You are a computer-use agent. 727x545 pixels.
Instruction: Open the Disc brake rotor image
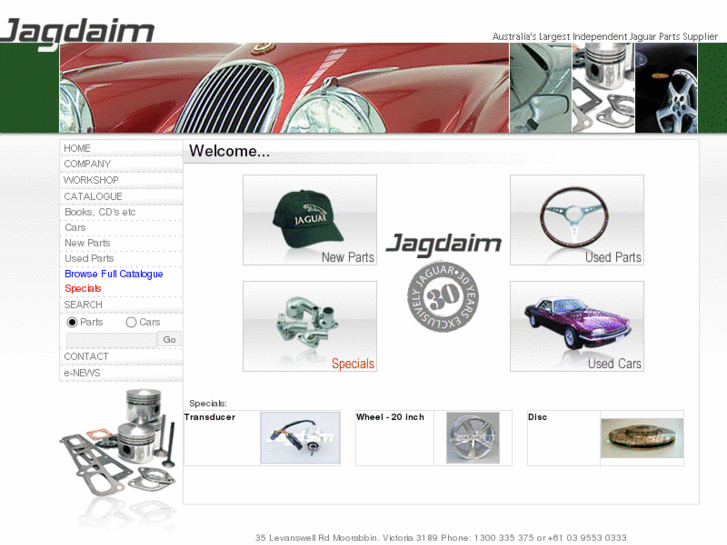(642, 438)
